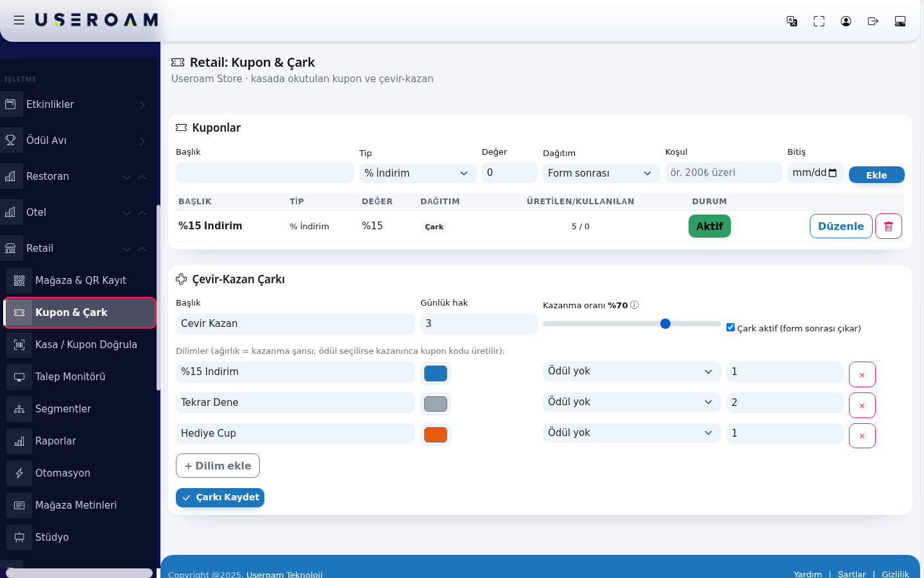Click the Kazanma oranı slider handle
Viewport: 924px width, 578px height.
click(x=665, y=324)
